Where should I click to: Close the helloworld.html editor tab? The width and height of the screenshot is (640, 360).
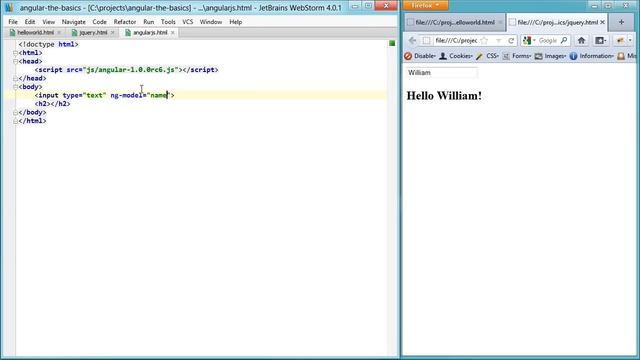(59, 32)
